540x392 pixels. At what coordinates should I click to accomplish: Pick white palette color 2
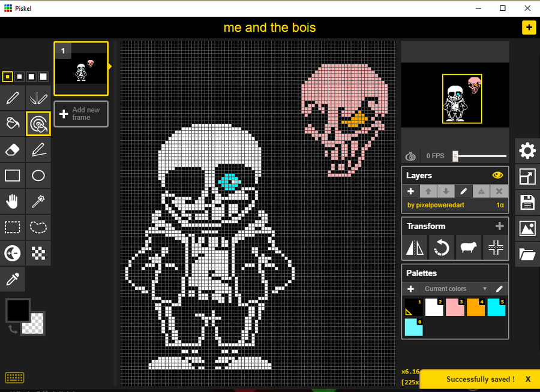tap(434, 307)
